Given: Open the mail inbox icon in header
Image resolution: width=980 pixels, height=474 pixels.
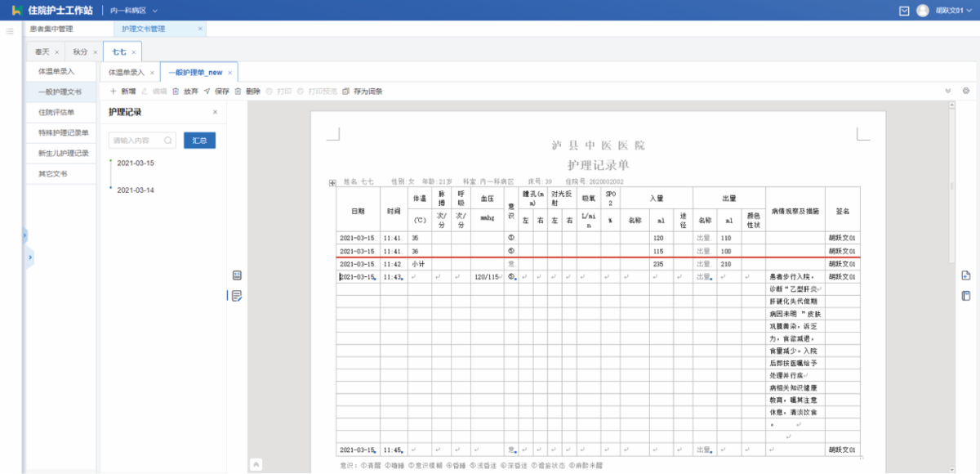Looking at the screenshot, I should tap(904, 11).
